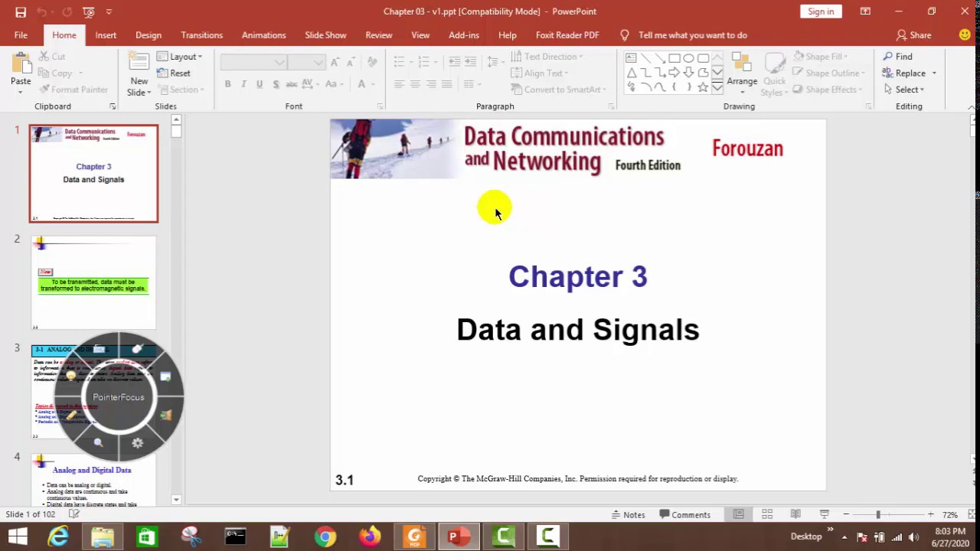
Task: Open the Font name combo box
Action: [253, 62]
